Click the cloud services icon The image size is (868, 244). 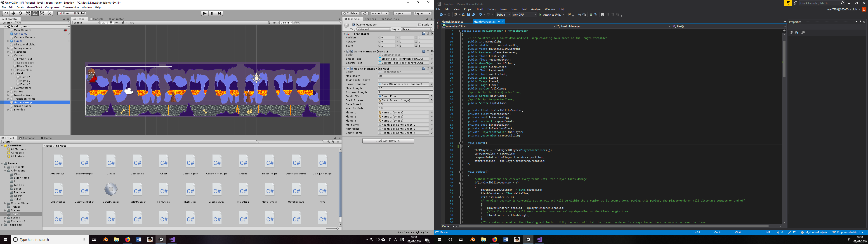[365, 14]
